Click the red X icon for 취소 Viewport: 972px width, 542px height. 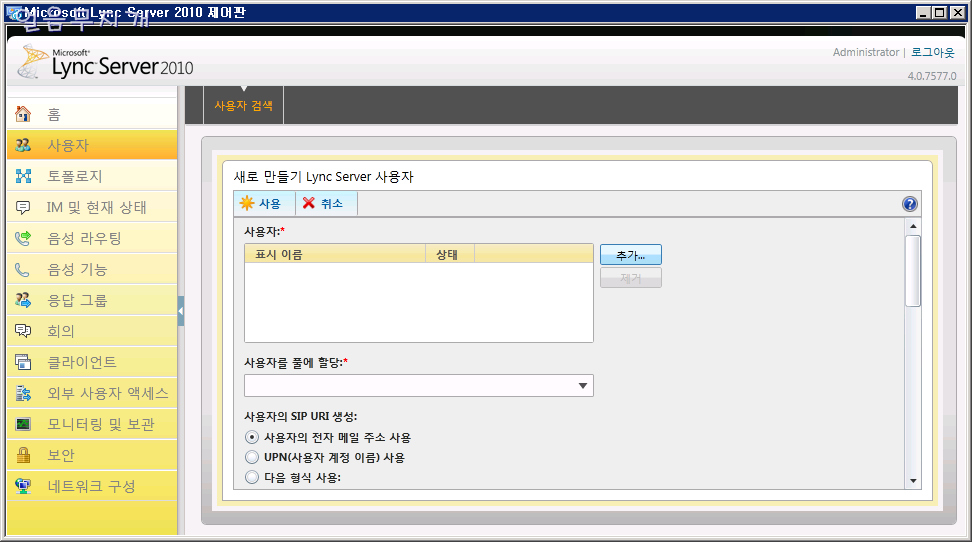coord(309,203)
